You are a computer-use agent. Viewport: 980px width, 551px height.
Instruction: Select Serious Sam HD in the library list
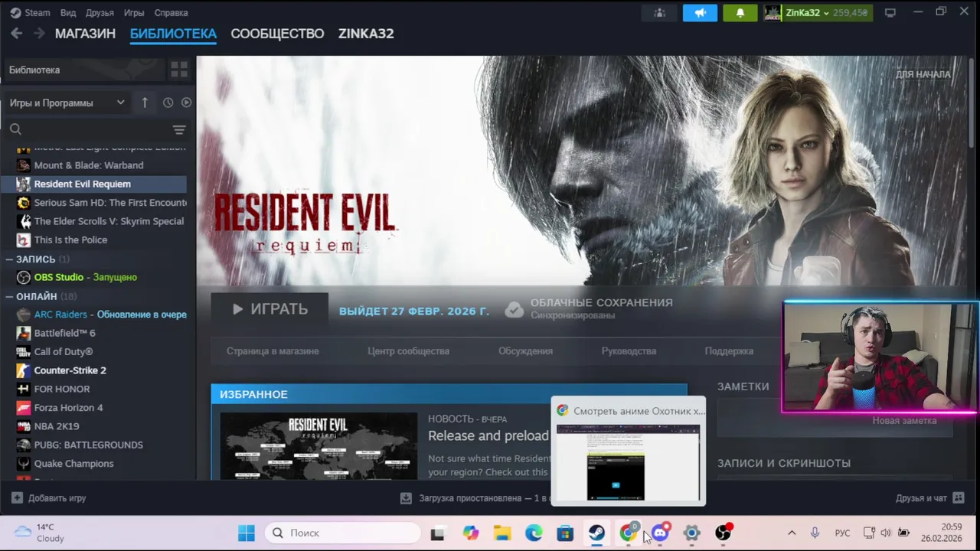(x=93, y=203)
